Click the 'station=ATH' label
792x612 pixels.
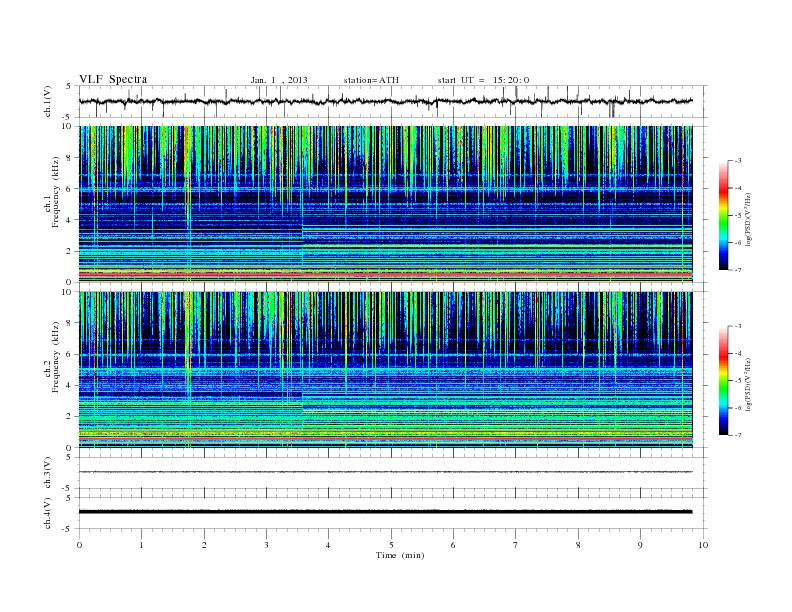click(371, 80)
